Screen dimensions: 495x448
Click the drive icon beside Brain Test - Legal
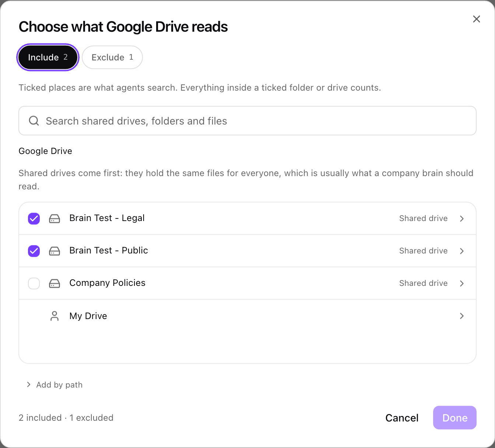point(55,218)
